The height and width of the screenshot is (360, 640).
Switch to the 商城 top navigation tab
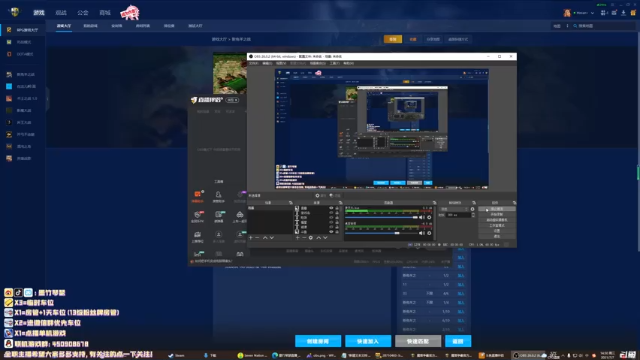point(105,13)
